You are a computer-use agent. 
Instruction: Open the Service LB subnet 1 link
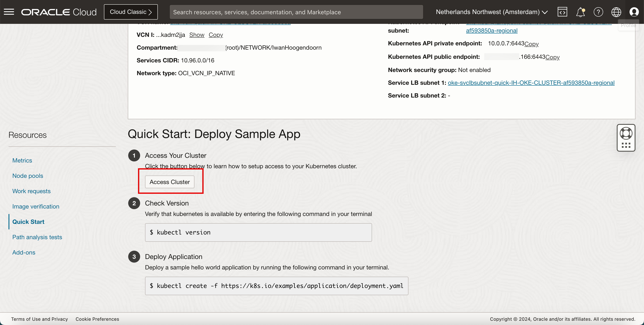tap(531, 83)
